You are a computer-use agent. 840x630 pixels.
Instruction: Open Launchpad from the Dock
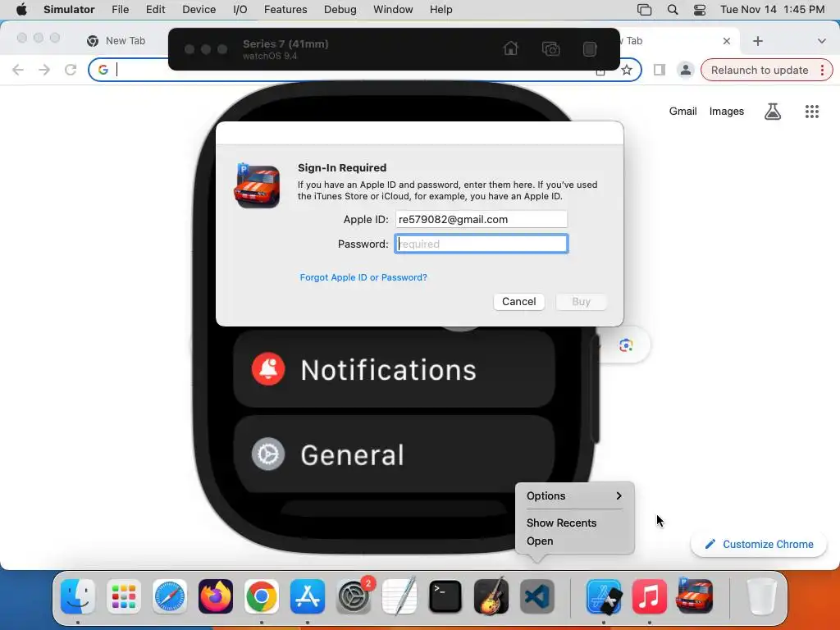pos(124,596)
